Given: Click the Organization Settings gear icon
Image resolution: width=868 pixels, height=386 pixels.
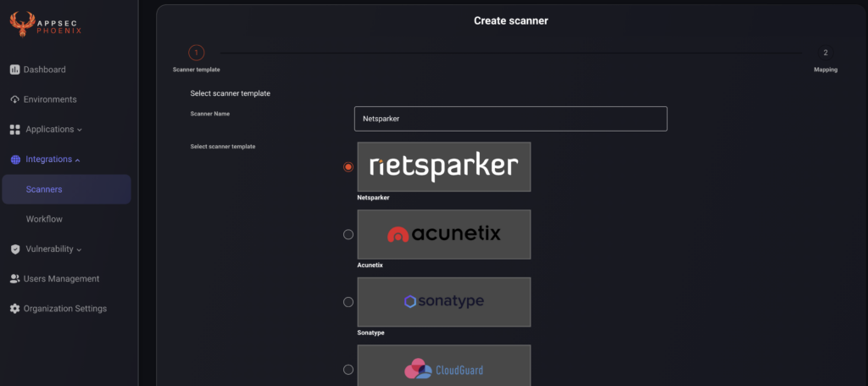Looking at the screenshot, I should pos(15,309).
